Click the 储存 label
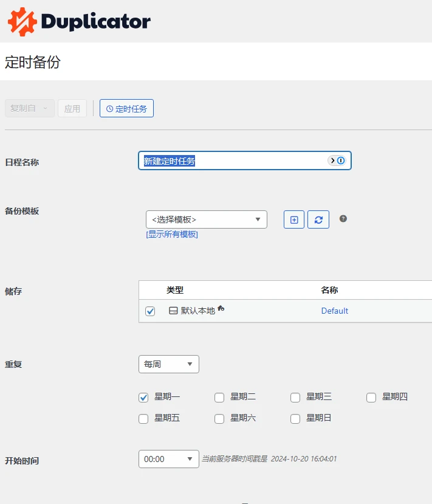This screenshot has height=504, width=432. 13,291
